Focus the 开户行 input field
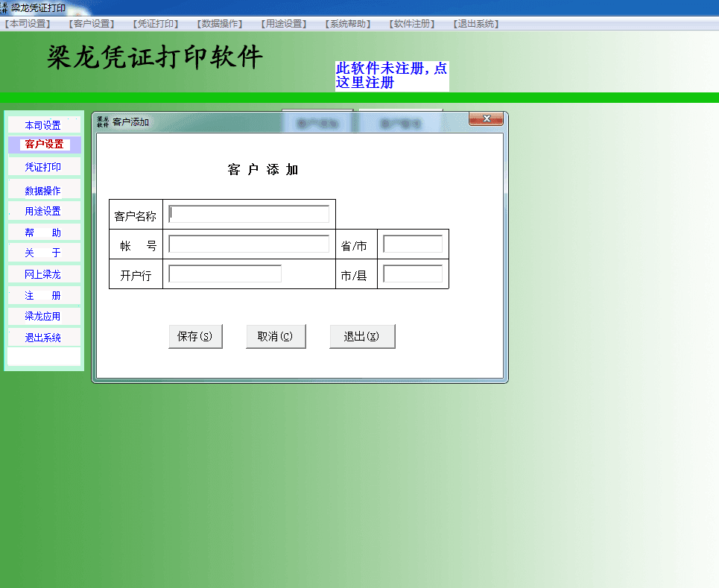 tap(225, 274)
